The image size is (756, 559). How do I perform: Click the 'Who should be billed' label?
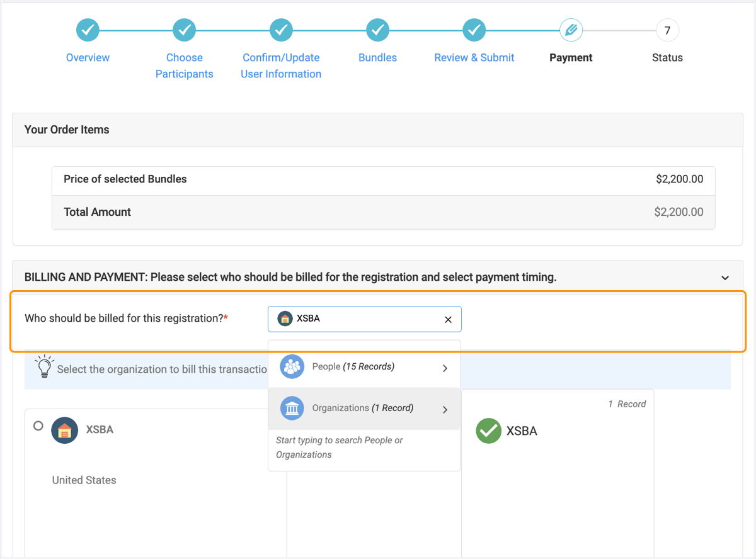(126, 318)
